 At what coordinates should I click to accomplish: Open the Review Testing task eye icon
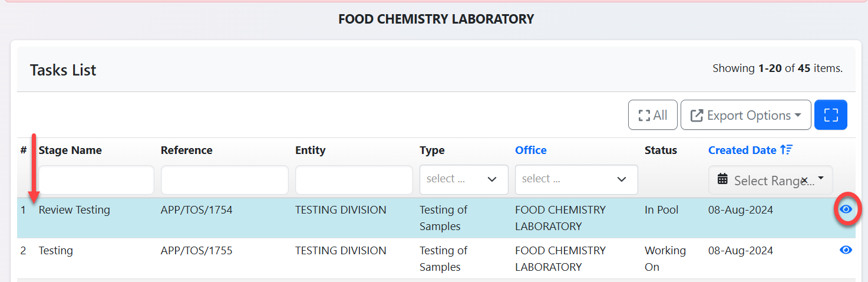846,209
